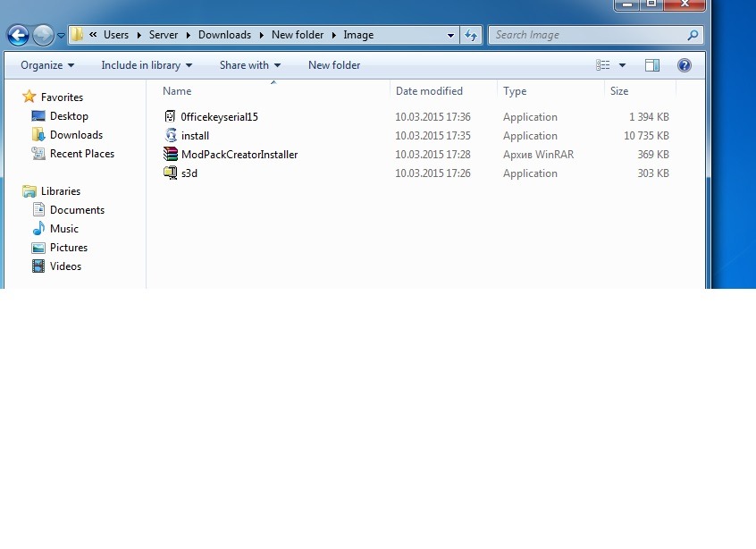756x549 pixels.
Task: Open Desktop from Favorites
Action: tap(69, 116)
